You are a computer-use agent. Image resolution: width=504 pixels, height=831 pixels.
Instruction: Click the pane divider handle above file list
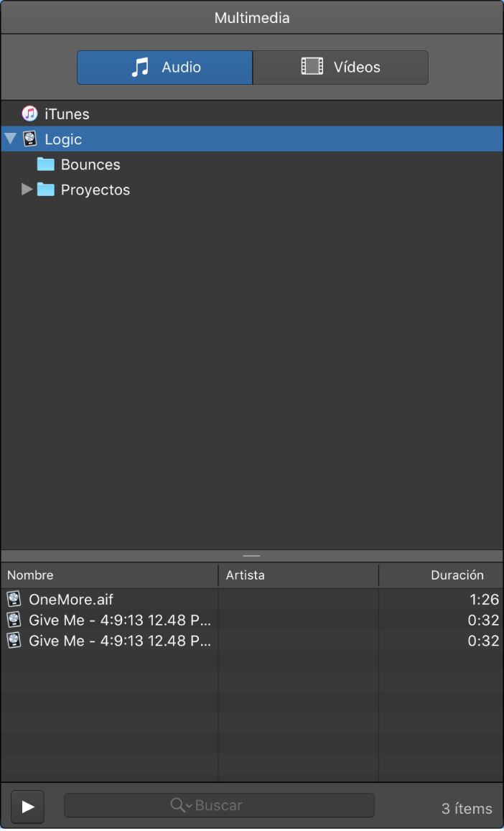pos(252,556)
